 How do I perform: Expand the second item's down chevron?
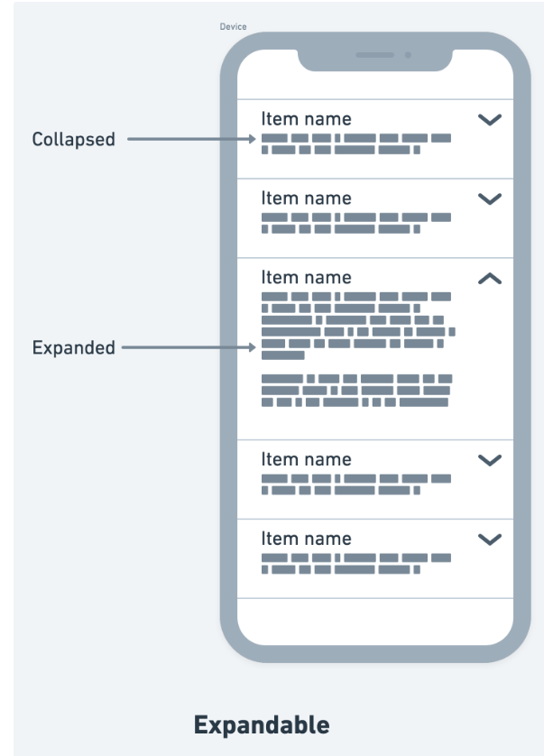490,198
